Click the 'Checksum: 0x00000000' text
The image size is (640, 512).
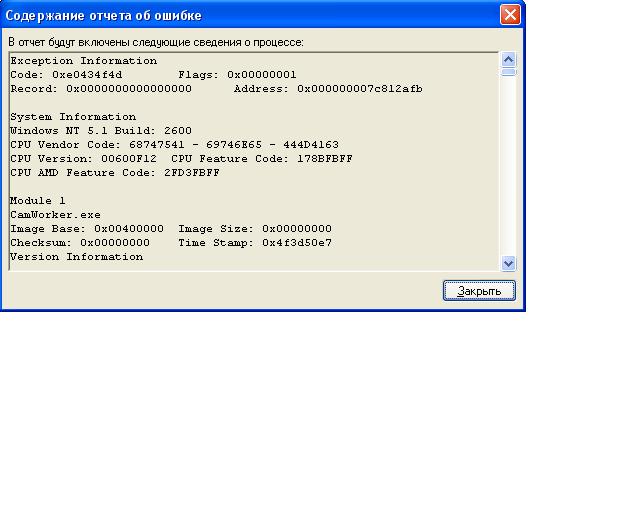tap(80, 243)
